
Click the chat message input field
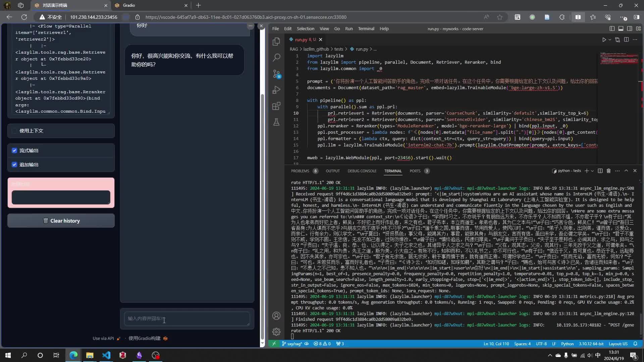point(187,319)
